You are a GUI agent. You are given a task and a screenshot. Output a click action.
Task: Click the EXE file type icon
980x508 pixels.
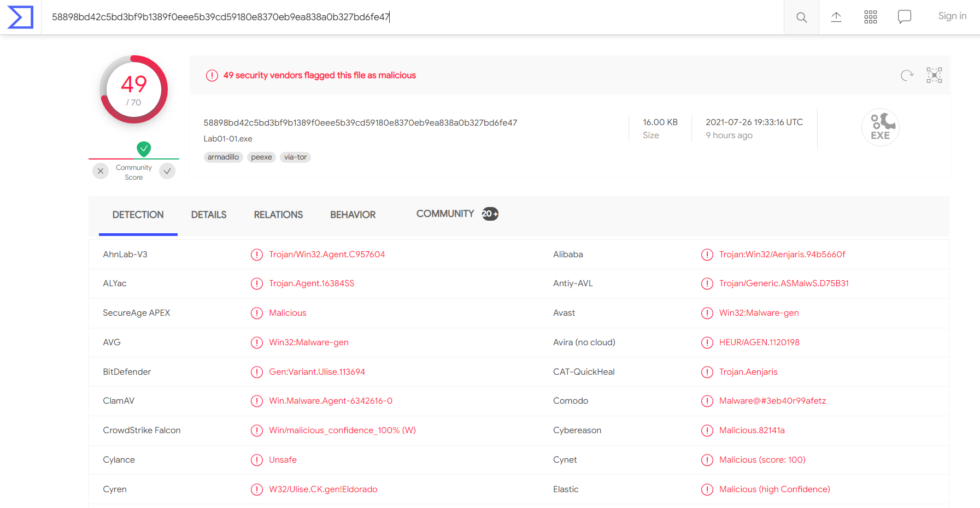click(x=881, y=127)
